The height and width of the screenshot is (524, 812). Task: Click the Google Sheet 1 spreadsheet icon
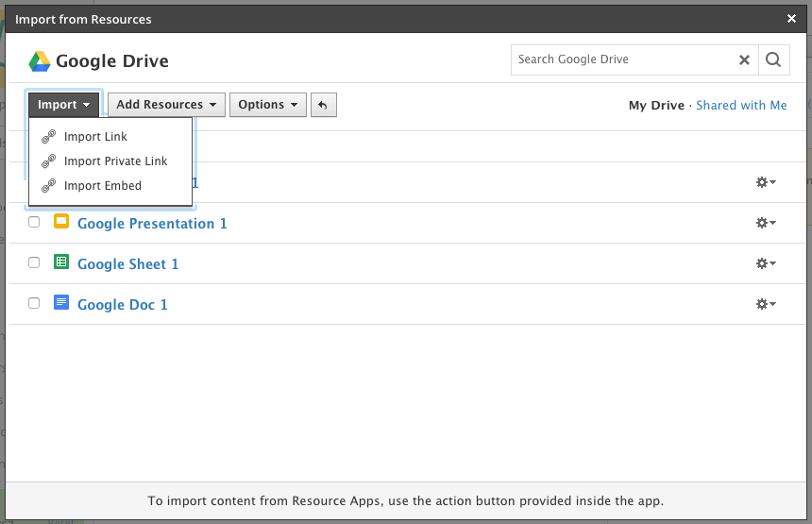point(61,262)
